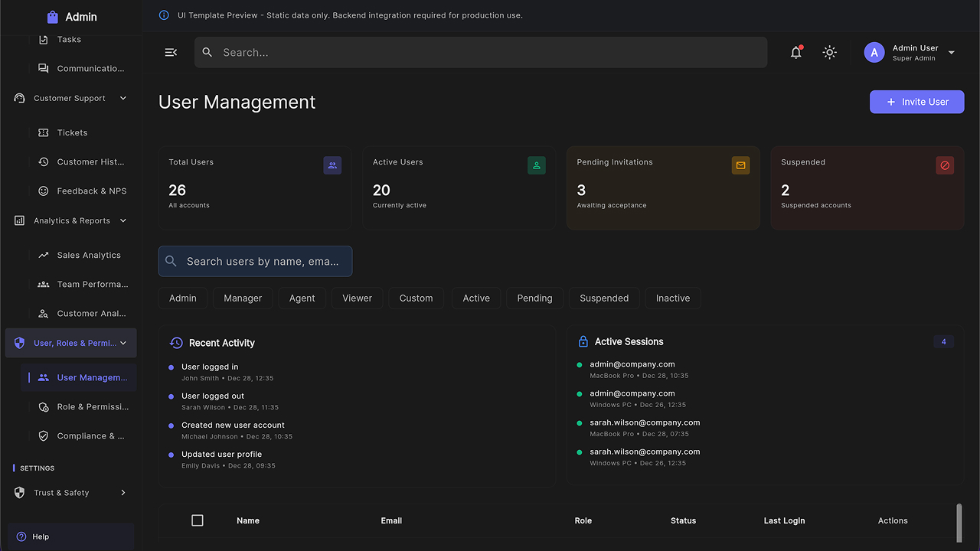Viewport: 980px width, 551px height.
Task: Click the vertical page scrollbar thumb
Action: click(959, 522)
